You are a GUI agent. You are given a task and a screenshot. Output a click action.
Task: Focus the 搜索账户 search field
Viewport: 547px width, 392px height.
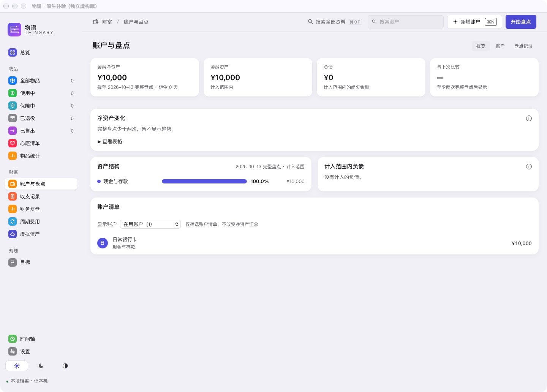(x=406, y=22)
